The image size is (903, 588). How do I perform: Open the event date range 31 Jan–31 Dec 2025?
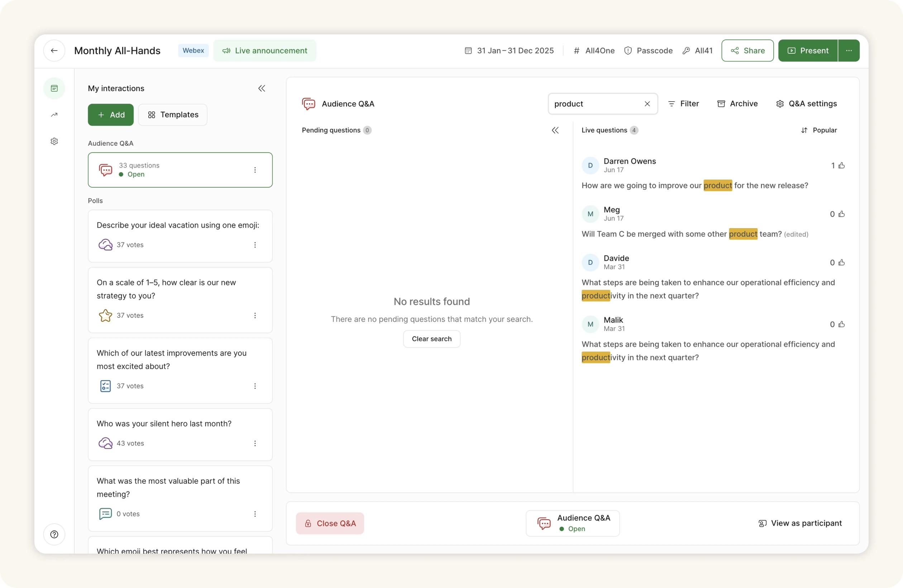(509, 50)
